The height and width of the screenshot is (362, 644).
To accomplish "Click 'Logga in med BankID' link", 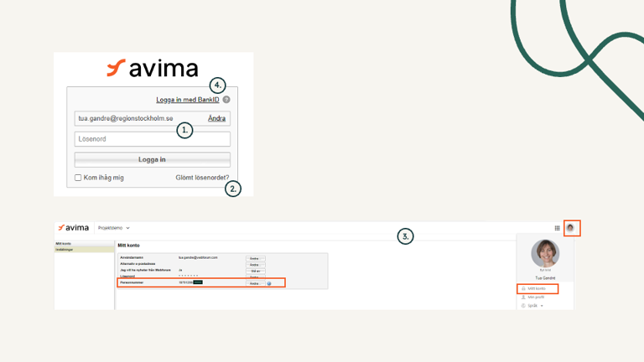I will click(187, 100).
